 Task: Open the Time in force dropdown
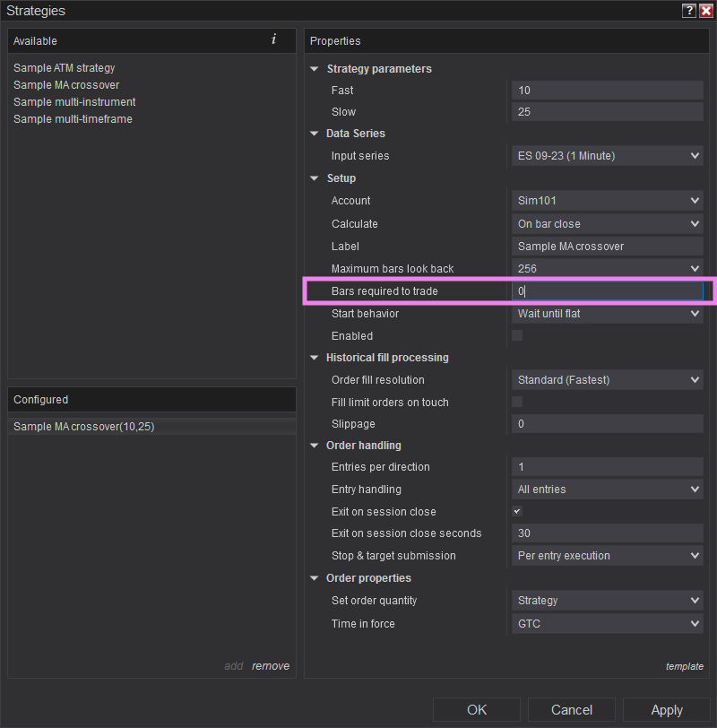tap(607, 624)
